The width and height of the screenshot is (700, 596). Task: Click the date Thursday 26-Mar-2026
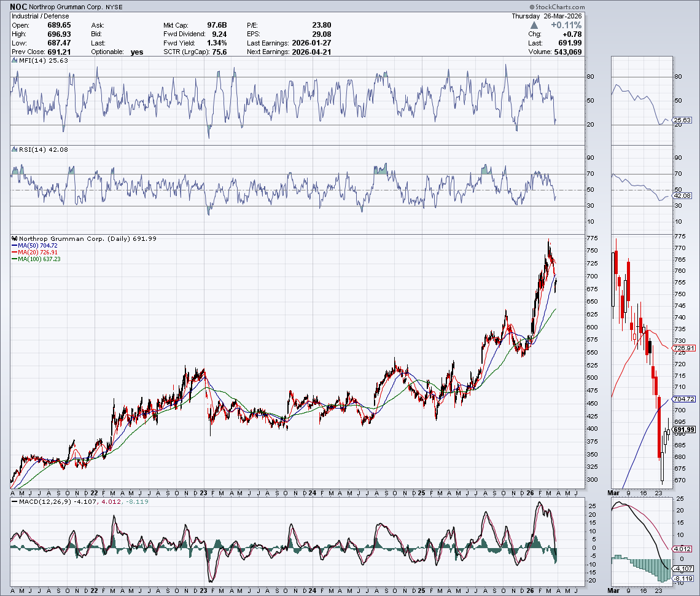point(546,16)
